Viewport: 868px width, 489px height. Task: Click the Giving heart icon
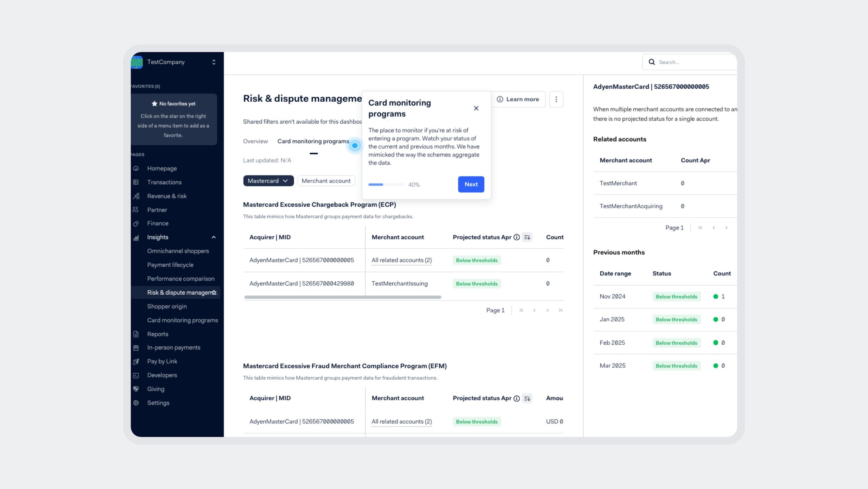[x=136, y=389]
